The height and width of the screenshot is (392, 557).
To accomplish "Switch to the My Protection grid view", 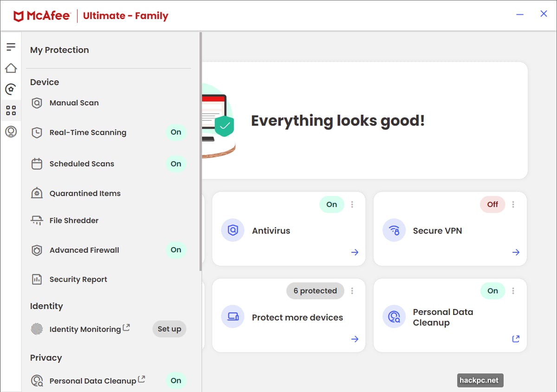I will (11, 110).
